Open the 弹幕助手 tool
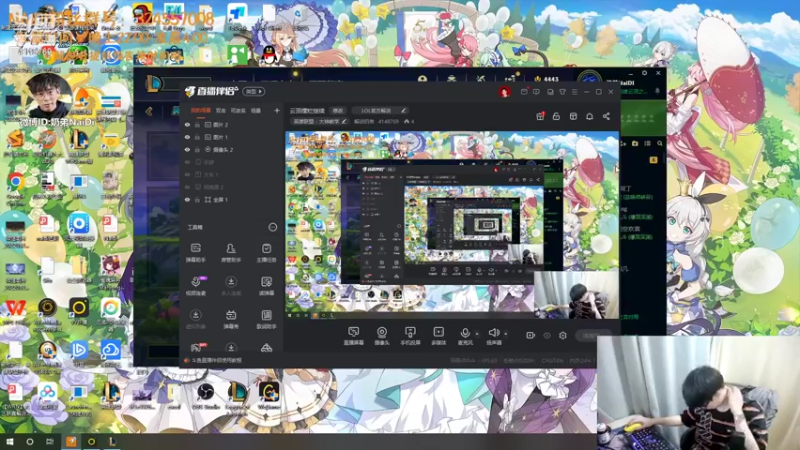This screenshot has height=450, width=800. [x=195, y=253]
